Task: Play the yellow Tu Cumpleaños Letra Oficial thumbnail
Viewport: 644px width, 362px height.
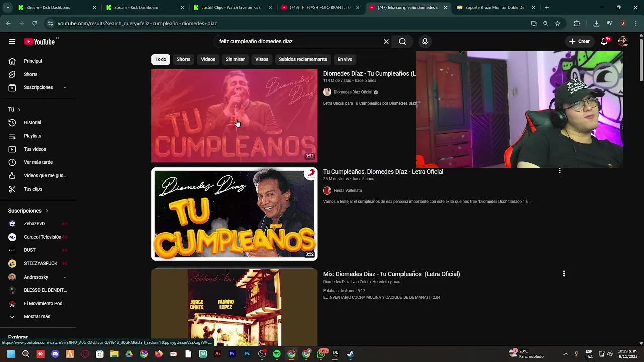Action: click(x=234, y=214)
